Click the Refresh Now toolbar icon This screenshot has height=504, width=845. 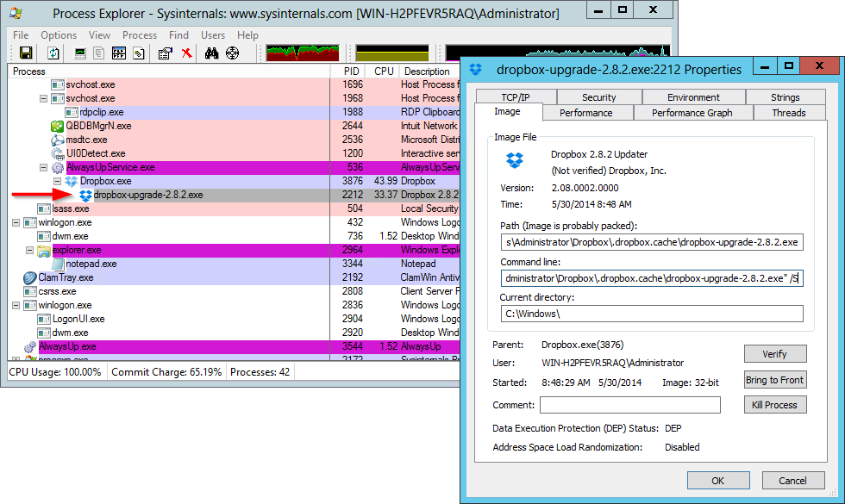pyautogui.click(x=53, y=53)
